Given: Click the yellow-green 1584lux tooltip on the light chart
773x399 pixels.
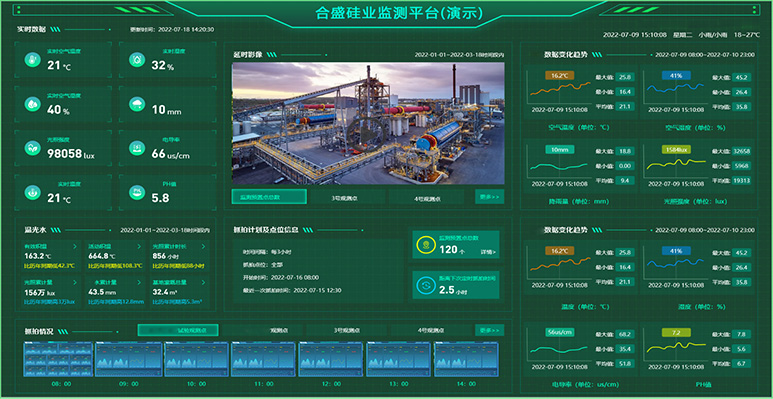Looking at the screenshot, I should point(675,149).
